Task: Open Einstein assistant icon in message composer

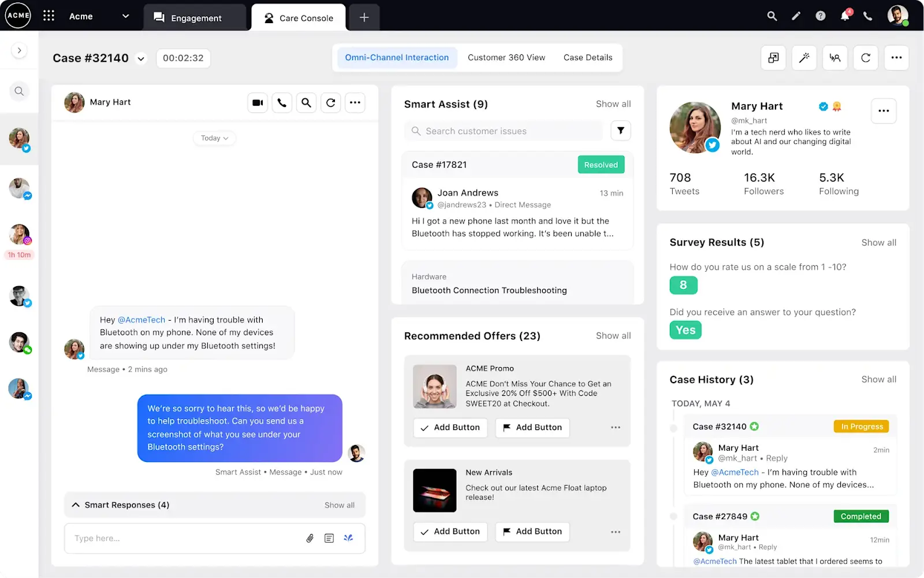Action: pyautogui.click(x=348, y=538)
